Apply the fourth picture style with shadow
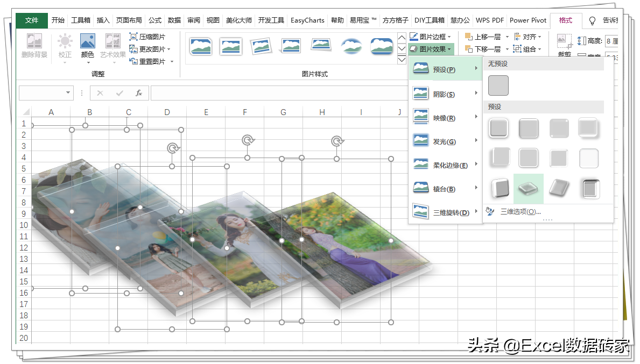The height and width of the screenshot is (364, 640). click(x=291, y=46)
